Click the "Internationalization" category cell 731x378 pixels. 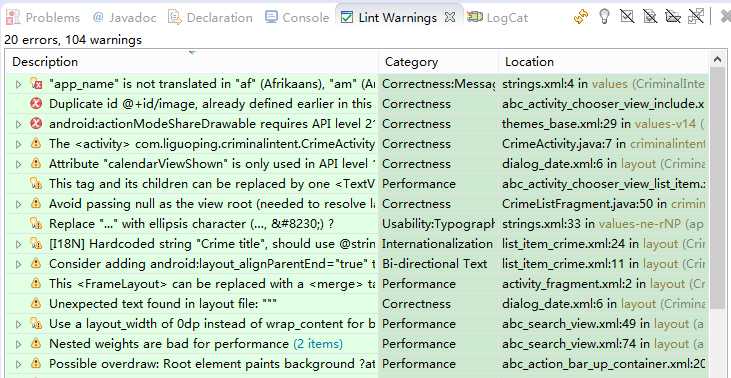(x=437, y=244)
